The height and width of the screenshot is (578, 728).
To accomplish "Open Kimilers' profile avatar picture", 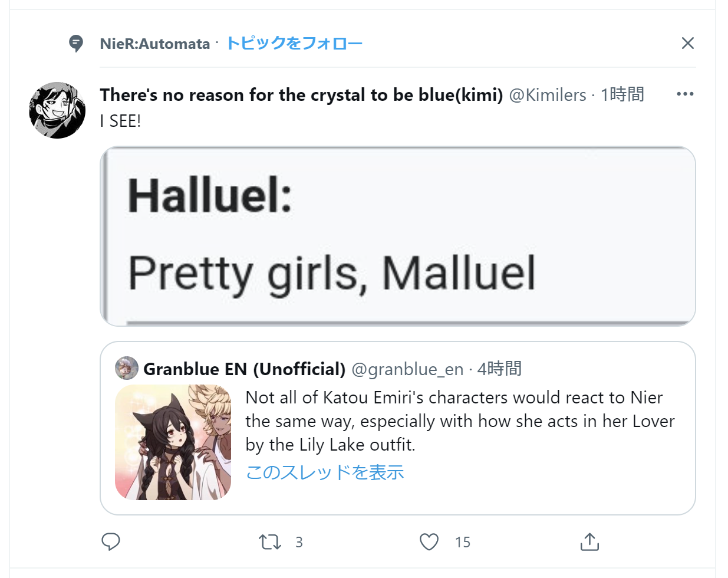I will (57, 110).
